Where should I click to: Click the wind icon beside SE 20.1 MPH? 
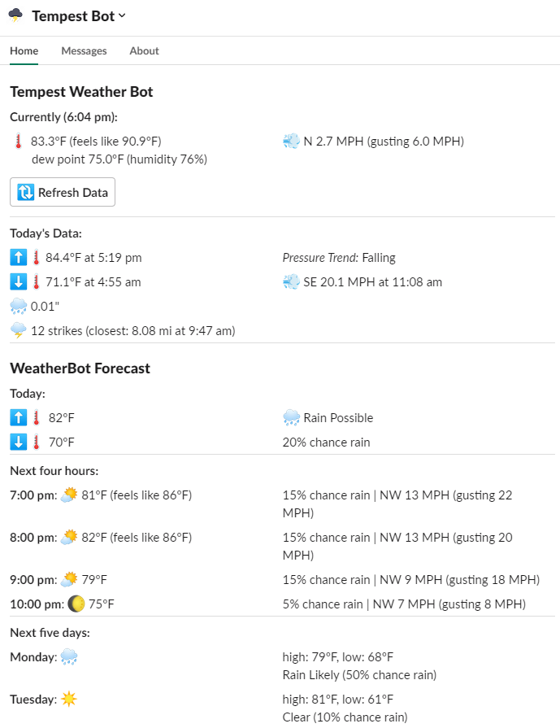(291, 281)
